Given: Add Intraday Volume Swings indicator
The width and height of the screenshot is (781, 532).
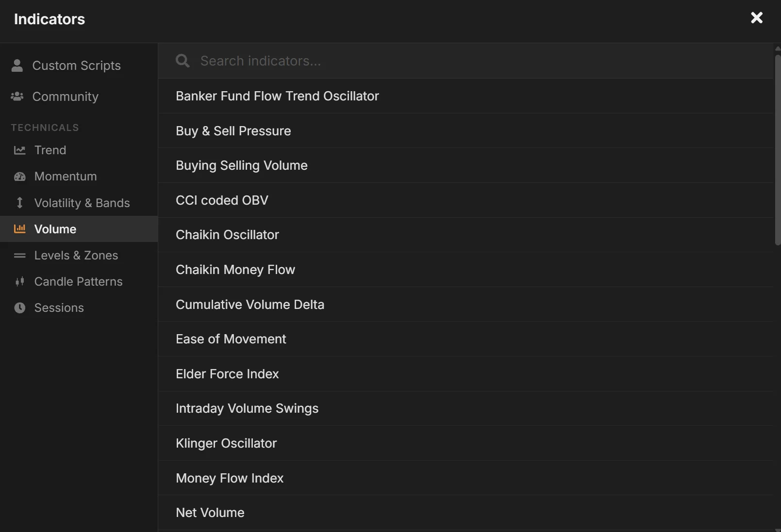Looking at the screenshot, I should pos(465,408).
